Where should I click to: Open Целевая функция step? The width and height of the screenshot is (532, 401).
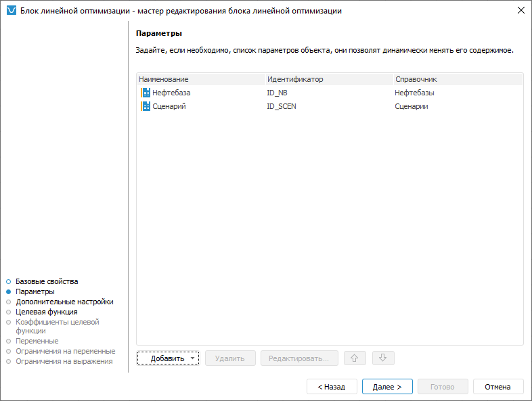47,312
